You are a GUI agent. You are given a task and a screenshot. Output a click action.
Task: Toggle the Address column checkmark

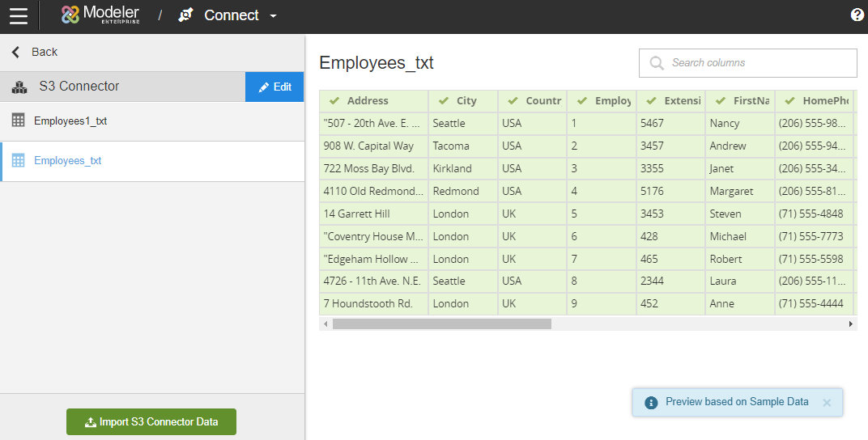point(334,101)
